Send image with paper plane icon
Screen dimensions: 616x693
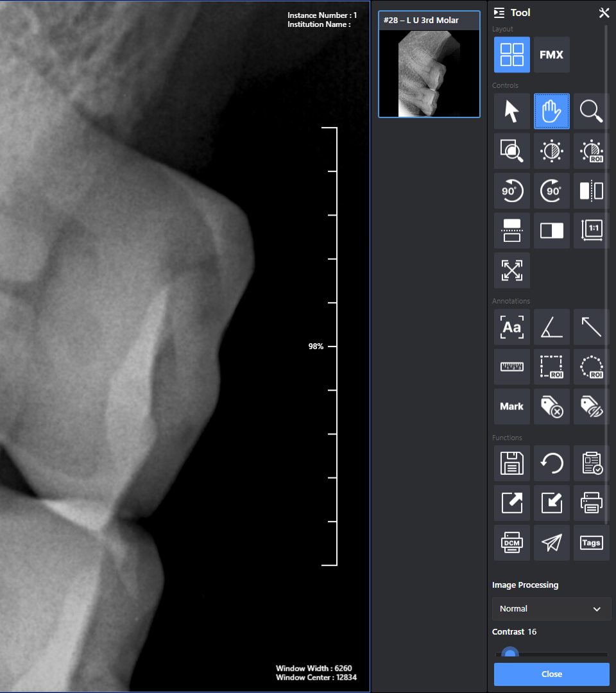551,543
